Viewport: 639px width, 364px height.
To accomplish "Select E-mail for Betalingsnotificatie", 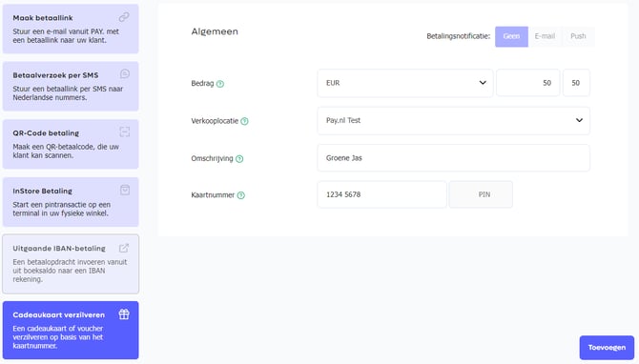I will 545,36.
